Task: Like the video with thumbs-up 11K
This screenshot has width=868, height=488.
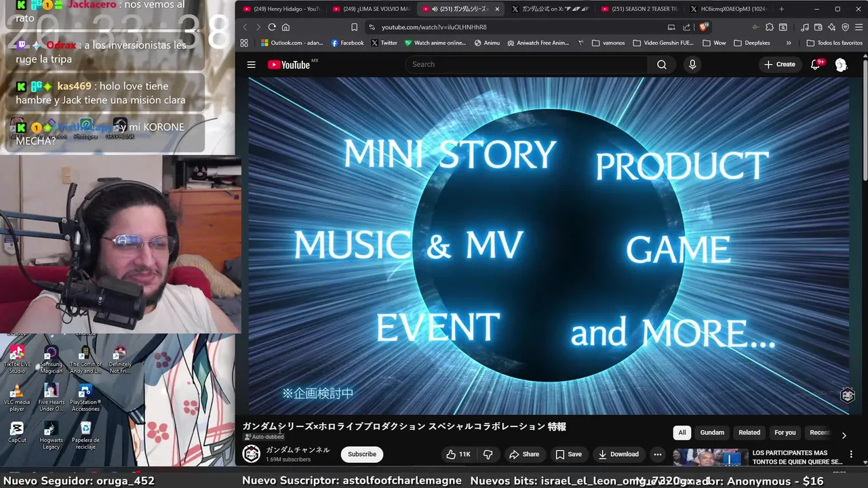Action: pyautogui.click(x=458, y=454)
